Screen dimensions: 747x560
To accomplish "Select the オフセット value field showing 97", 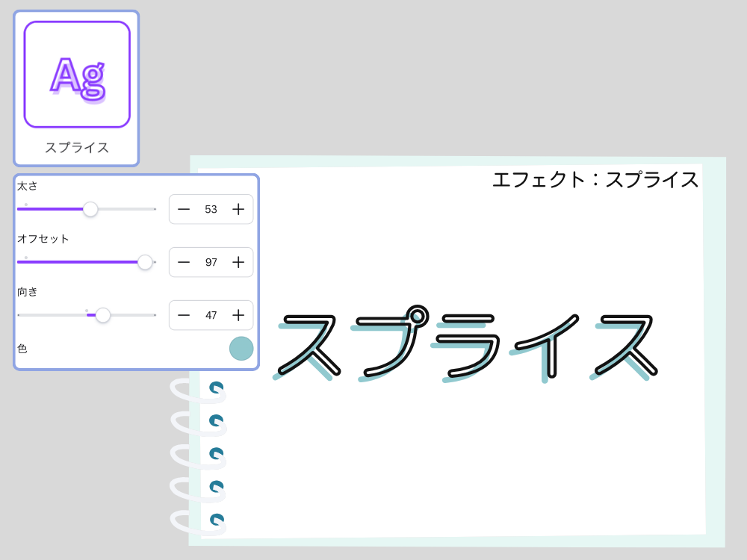I will [211, 262].
